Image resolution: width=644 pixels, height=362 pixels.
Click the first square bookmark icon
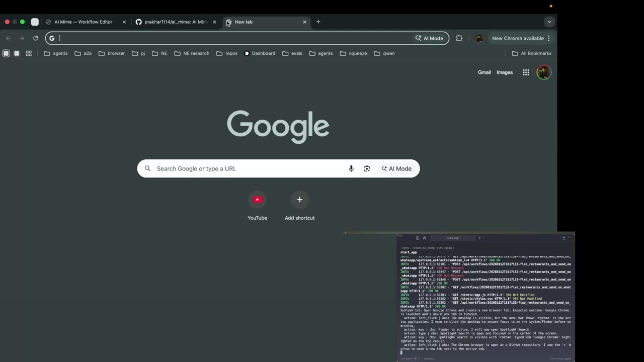[x=6, y=53]
